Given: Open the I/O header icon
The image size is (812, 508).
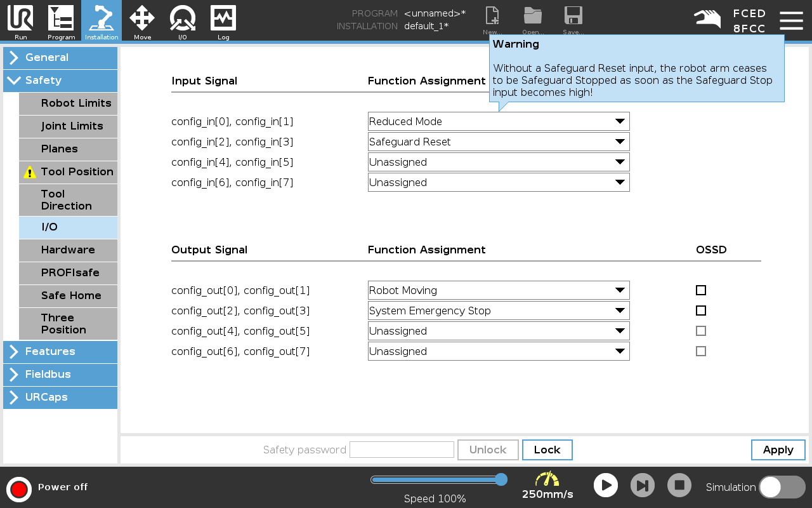Looking at the screenshot, I should tap(183, 18).
